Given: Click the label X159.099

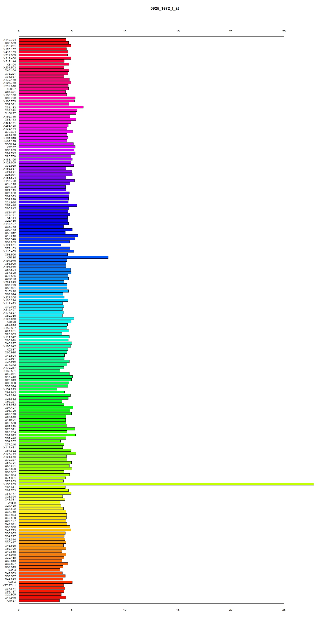Looking at the screenshot, I should pyautogui.click(x=10, y=484).
